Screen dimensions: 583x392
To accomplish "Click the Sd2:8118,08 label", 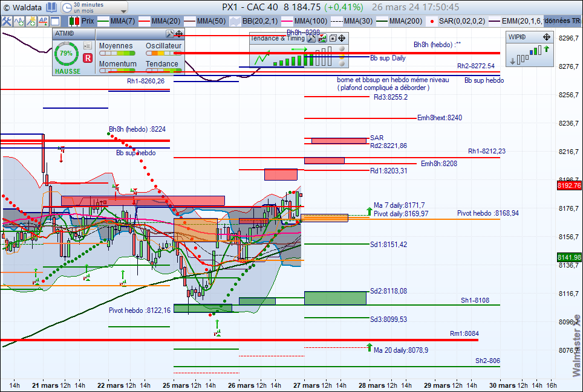I will pos(388,291).
